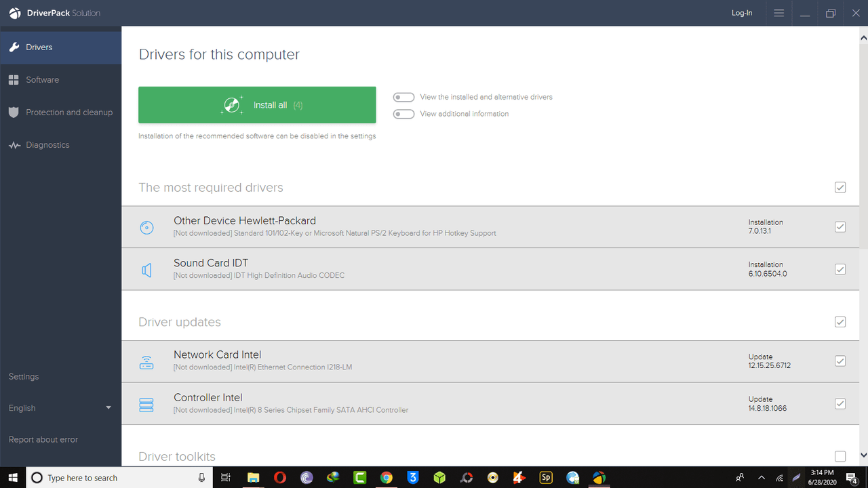Click the Intel(R) Ethernet Connection I218-LM description
The image size is (868, 488).
(x=293, y=367)
